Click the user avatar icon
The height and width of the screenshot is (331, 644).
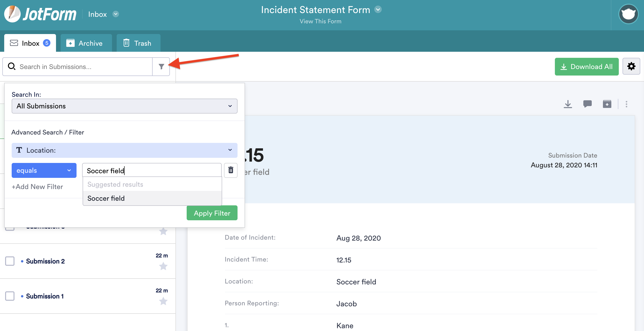(628, 14)
